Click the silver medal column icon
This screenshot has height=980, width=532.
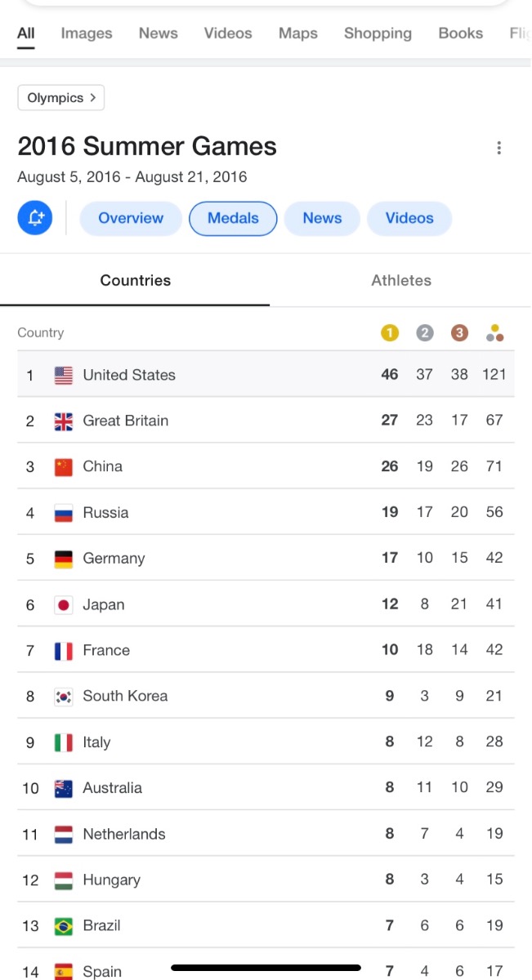pyautogui.click(x=425, y=332)
